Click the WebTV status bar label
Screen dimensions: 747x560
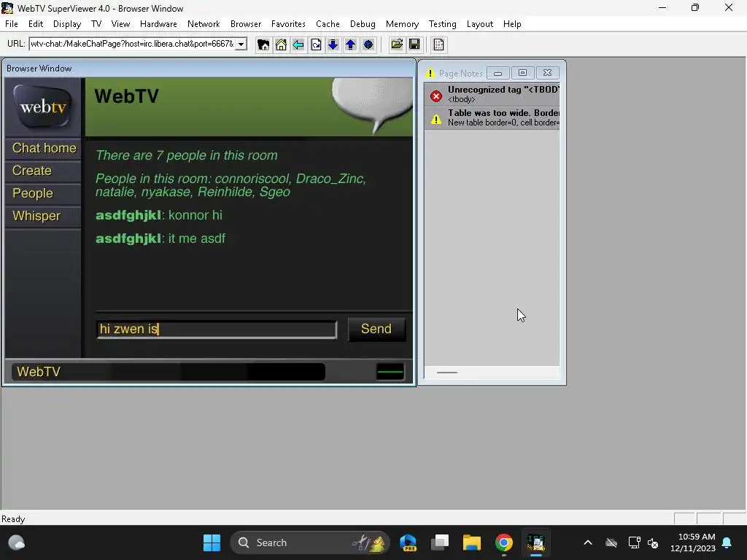39,371
